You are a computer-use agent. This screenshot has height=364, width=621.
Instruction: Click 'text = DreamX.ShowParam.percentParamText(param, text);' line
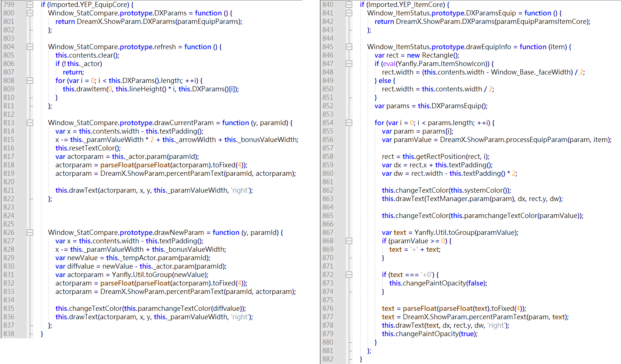tap(475, 317)
